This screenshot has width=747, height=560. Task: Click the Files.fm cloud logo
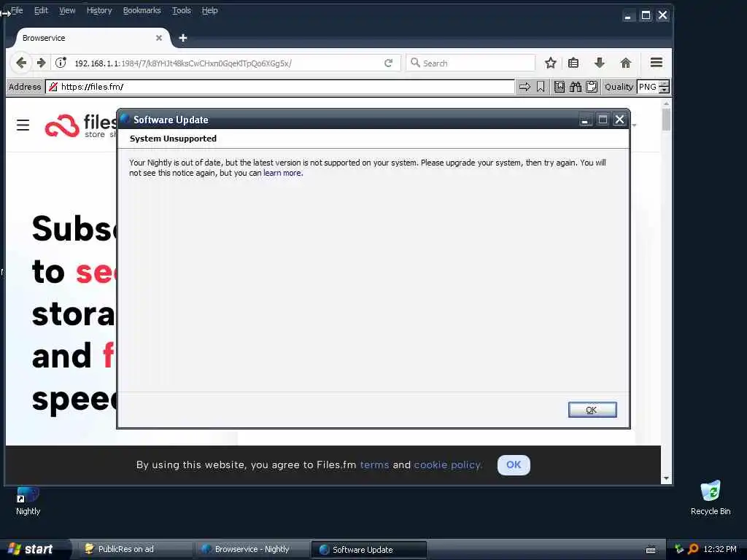pos(62,126)
